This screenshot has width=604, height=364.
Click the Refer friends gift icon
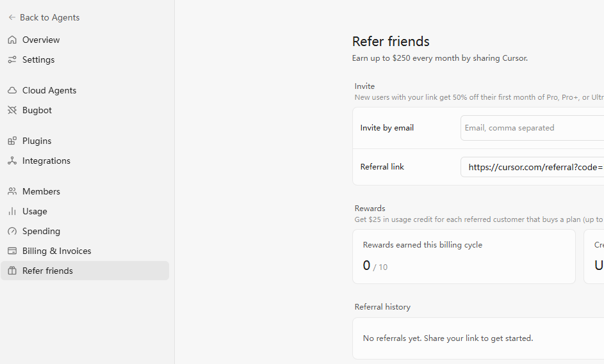coord(12,271)
